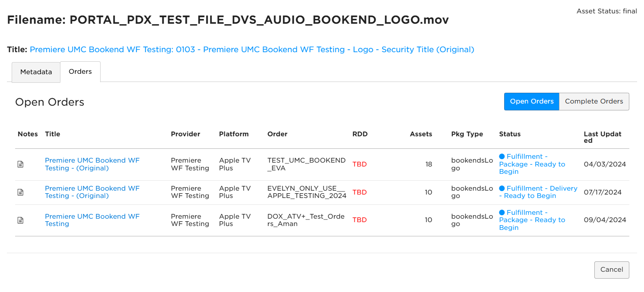
Task: Open notes icon for DOX_ATV+_Test_Orders_Aman order
Action: click(x=20, y=220)
